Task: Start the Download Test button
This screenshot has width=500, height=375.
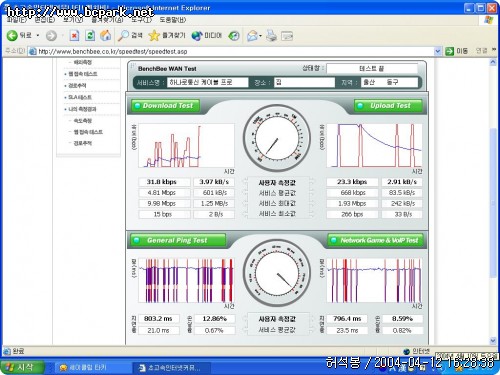Action: [x=166, y=106]
